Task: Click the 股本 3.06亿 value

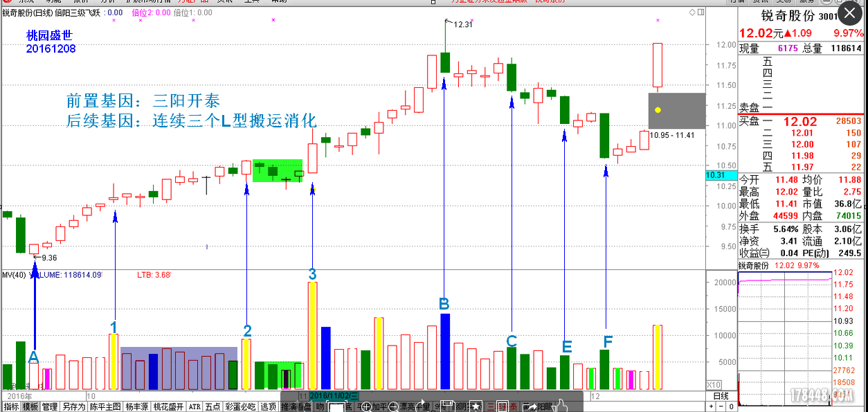Action: [x=847, y=229]
